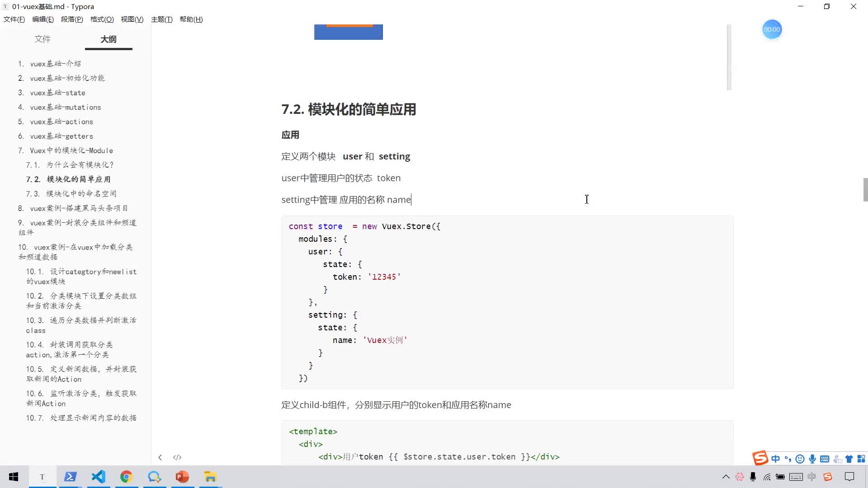Click inside the Vuex.Store code block
This screenshot has height=488, width=868.
tap(507, 302)
